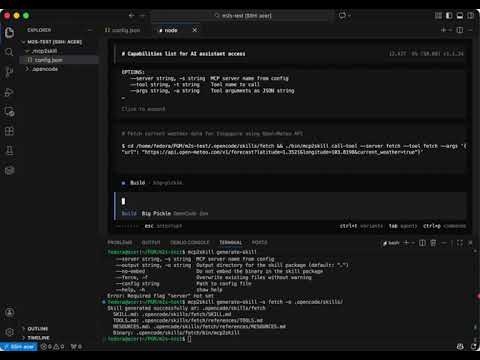Select the bash terminal instance label
The image size is (480, 360).
click(x=391, y=243)
